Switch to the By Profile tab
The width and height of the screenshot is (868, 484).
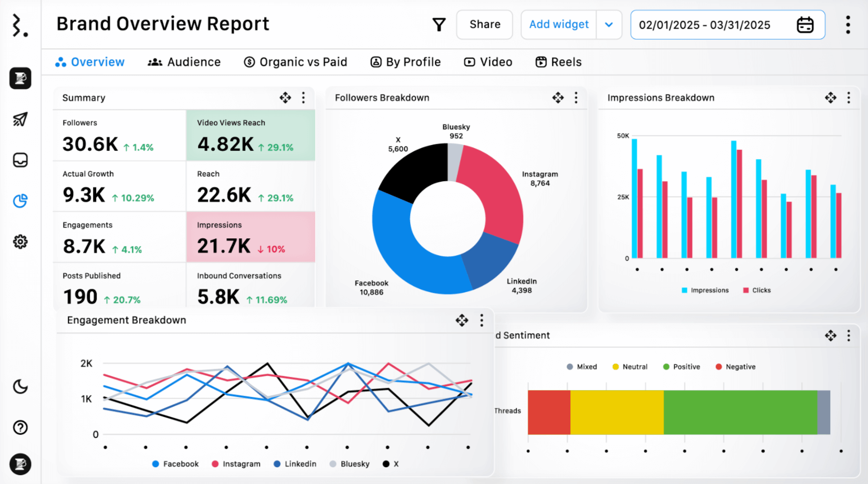[405, 62]
